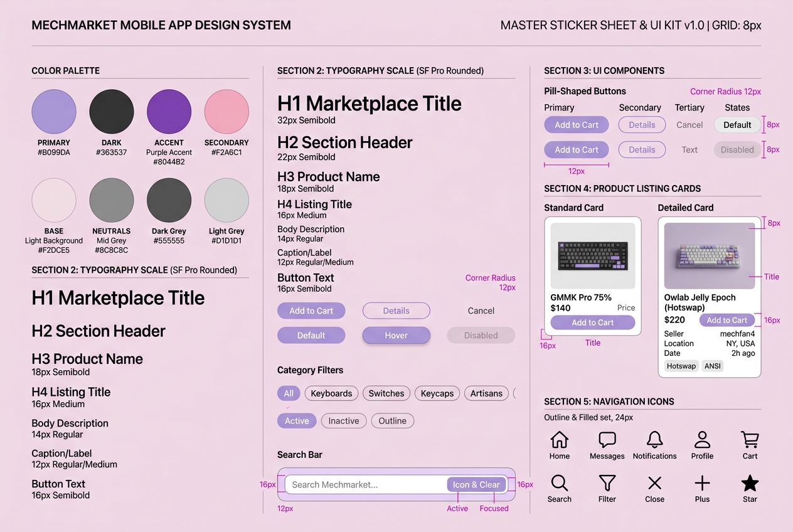Click the Tertiary Text button
This screenshot has height=532, width=793.
pos(689,149)
